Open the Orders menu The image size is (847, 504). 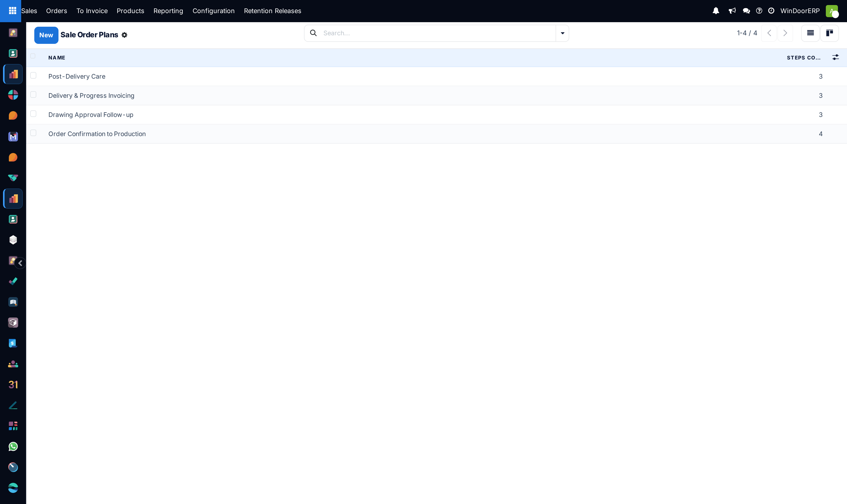56,11
